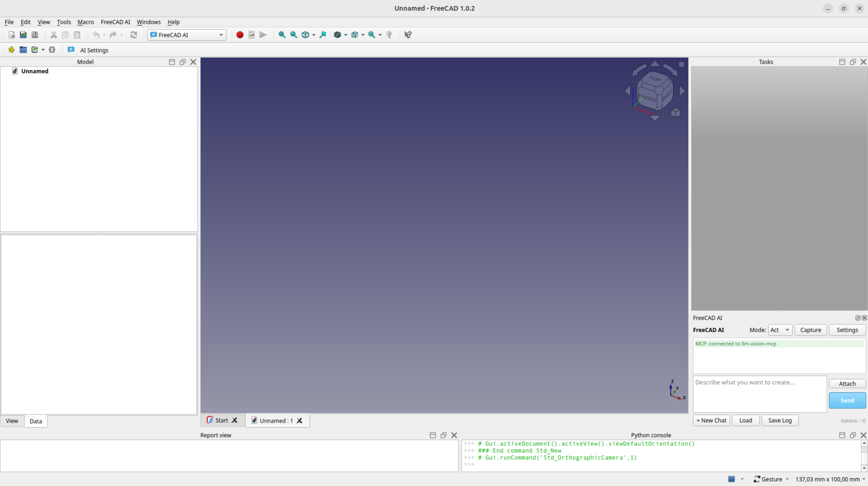Click the Undo arrow icon
This screenshot has width=868, height=486.
(96, 35)
